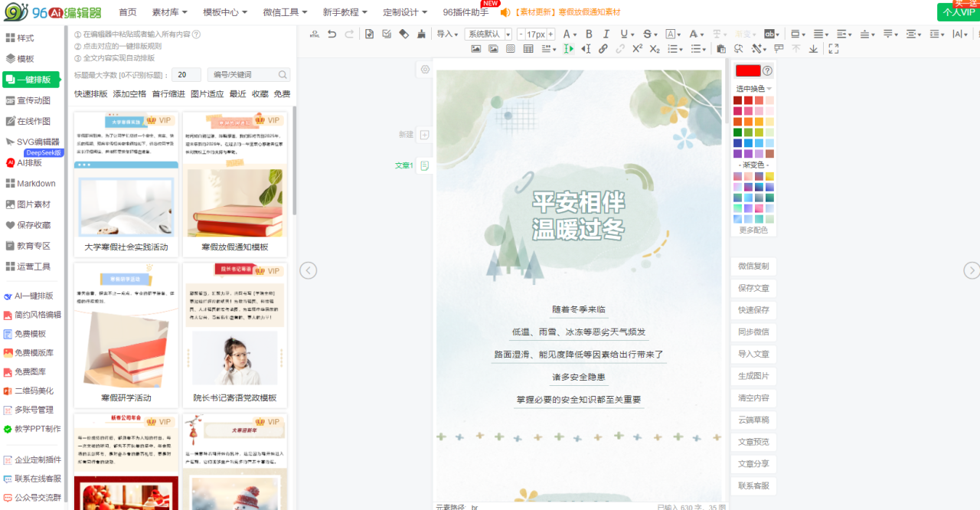Toggle the 图片适应 option
This screenshot has height=510, width=980.
coord(207,94)
